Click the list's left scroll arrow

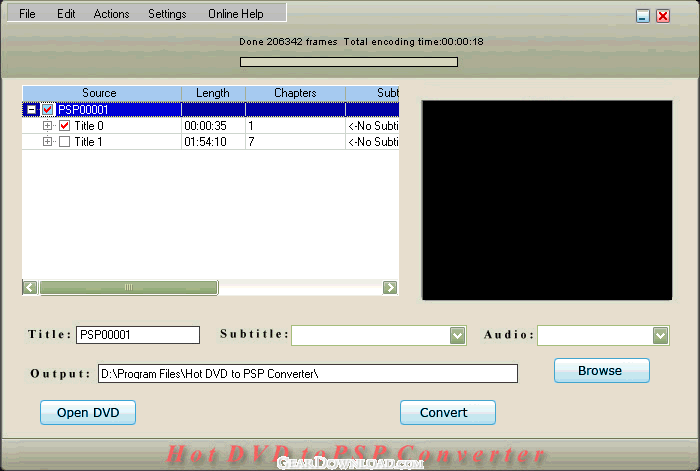(30, 288)
